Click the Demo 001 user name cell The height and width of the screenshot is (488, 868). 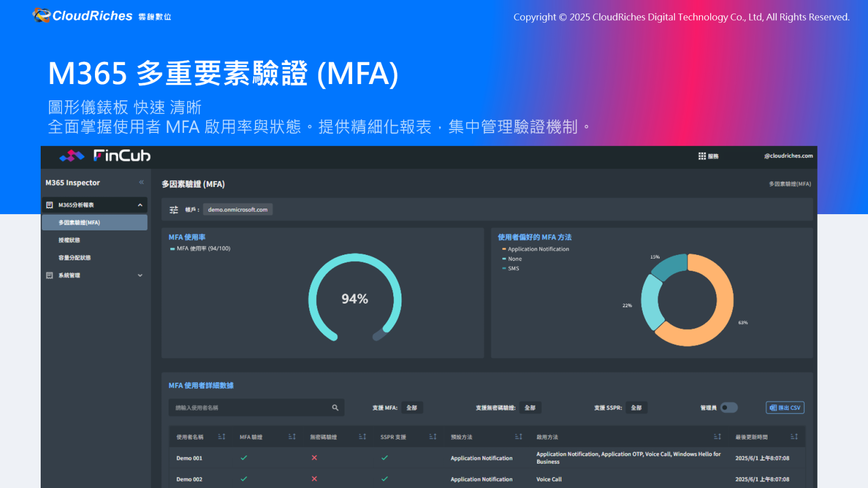pos(189,458)
